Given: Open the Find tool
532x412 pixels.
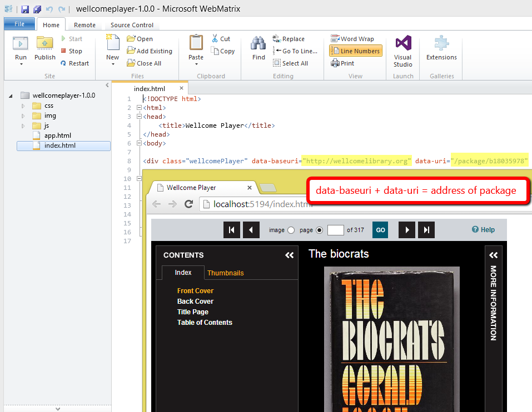Looking at the screenshot, I should coord(258,48).
